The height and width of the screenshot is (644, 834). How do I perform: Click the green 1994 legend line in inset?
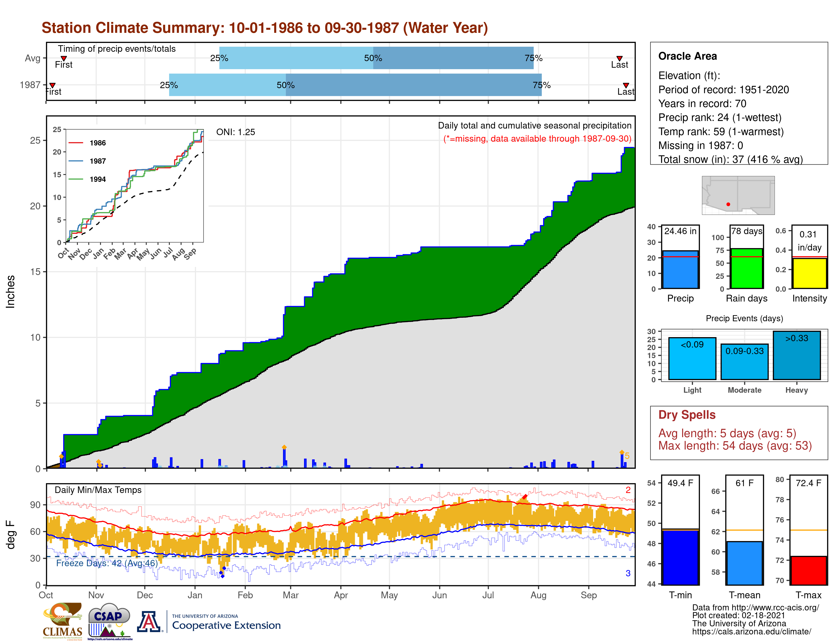click(76, 179)
